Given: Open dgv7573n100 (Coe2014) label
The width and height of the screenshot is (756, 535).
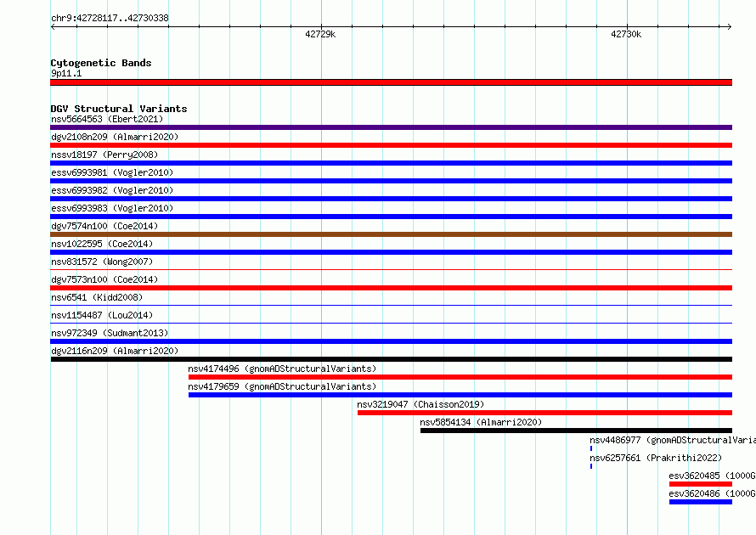Looking at the screenshot, I should (104, 279).
